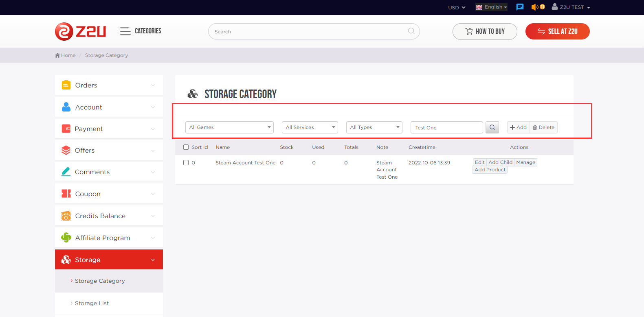Open the Categories hamburger menu
Screen dimensions: 644x317
[125, 31]
